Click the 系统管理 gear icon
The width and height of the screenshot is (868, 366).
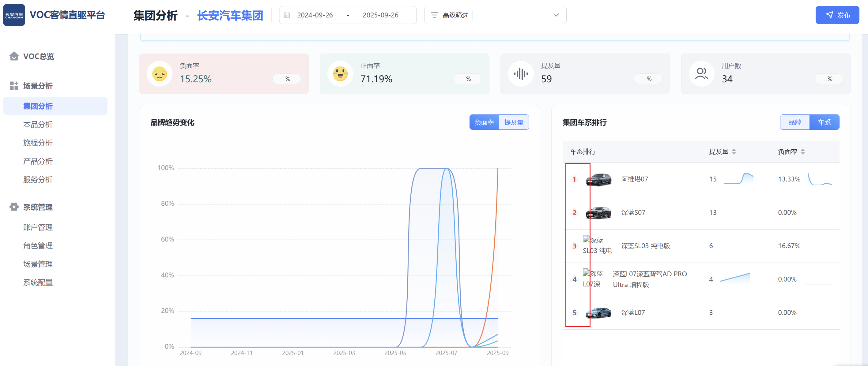14,207
